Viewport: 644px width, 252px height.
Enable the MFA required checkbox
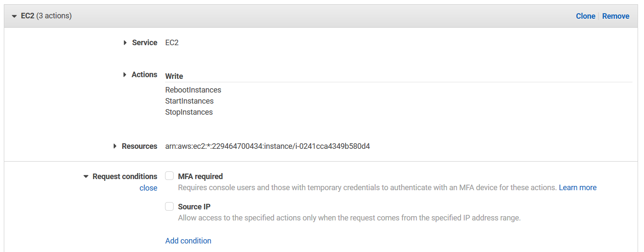[169, 176]
